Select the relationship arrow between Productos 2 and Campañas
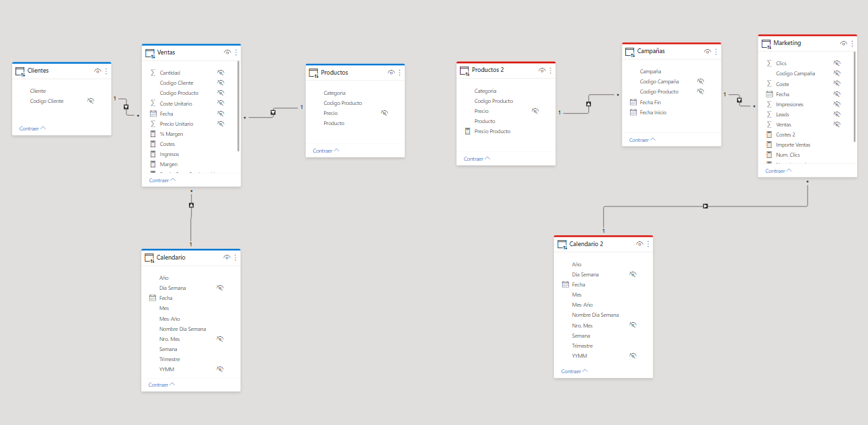This screenshot has height=425, width=868. pyautogui.click(x=588, y=104)
